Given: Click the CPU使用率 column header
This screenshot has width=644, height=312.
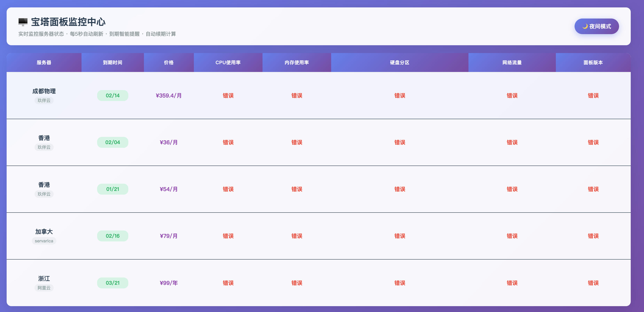Looking at the screenshot, I should [228, 63].
